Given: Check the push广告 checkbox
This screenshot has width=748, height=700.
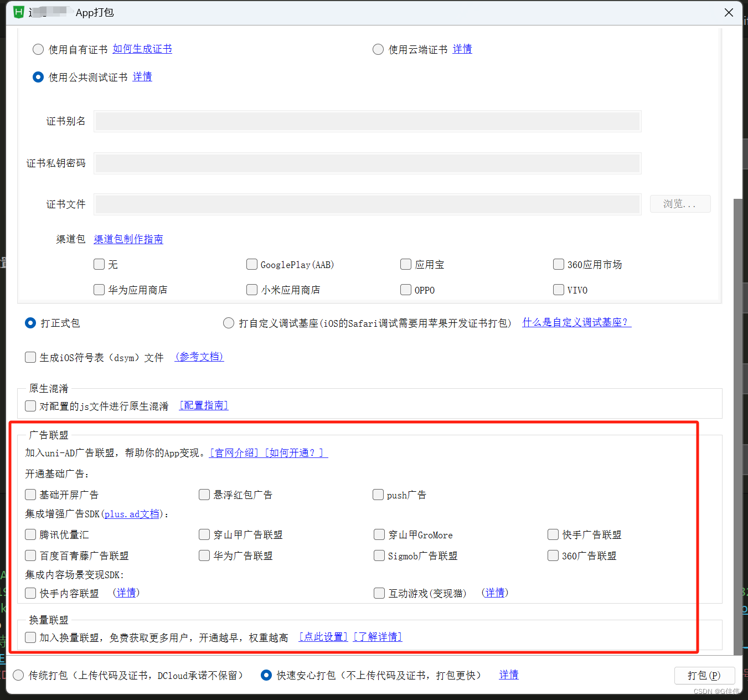Looking at the screenshot, I should point(378,495).
